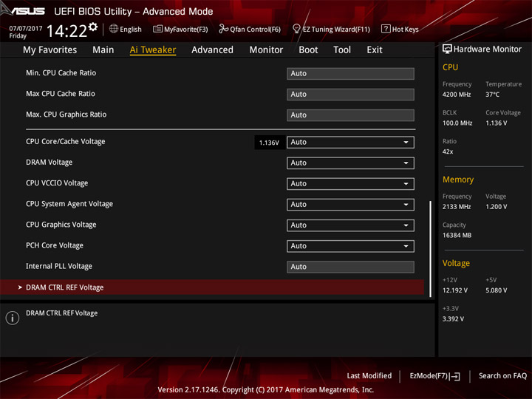The image size is (532, 399).
Task: Click CPU Ratio value 42x
Action: pyautogui.click(x=448, y=151)
